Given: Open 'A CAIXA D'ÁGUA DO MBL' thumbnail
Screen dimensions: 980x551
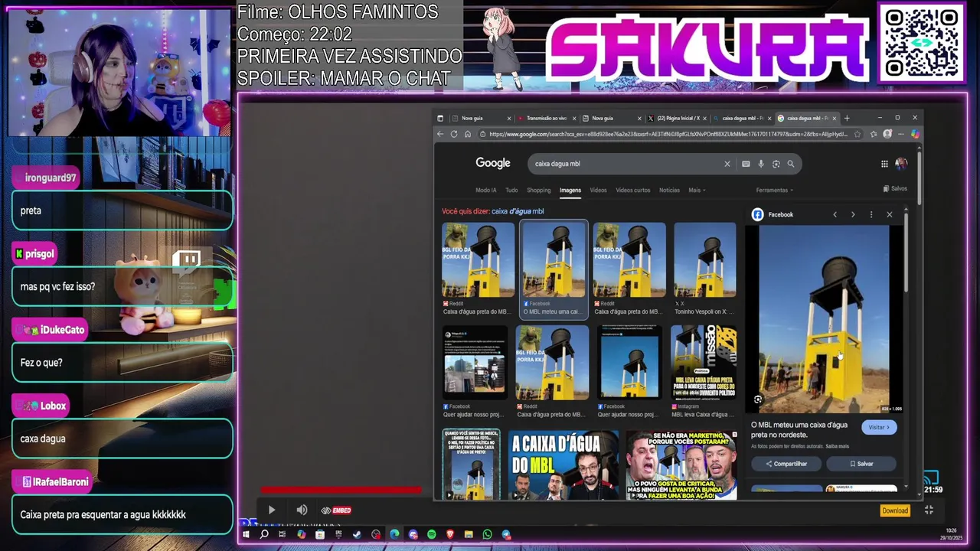Looking at the screenshot, I should coord(563,465).
